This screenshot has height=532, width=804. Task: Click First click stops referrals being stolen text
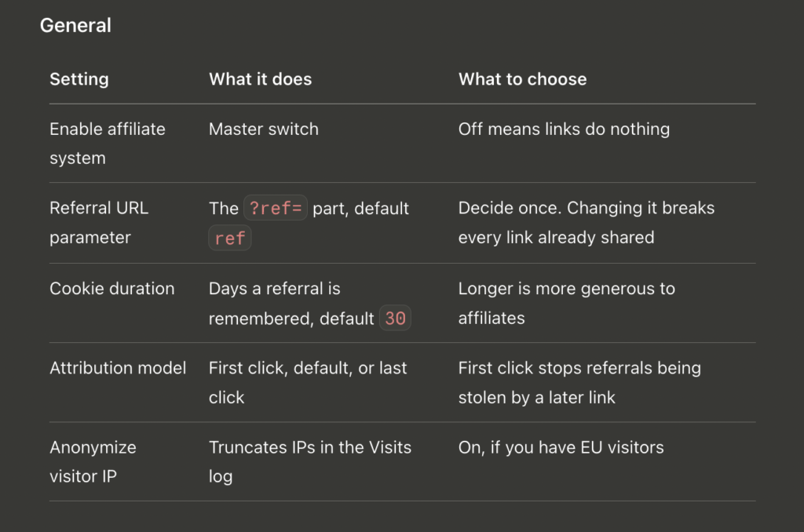pyautogui.click(x=579, y=382)
